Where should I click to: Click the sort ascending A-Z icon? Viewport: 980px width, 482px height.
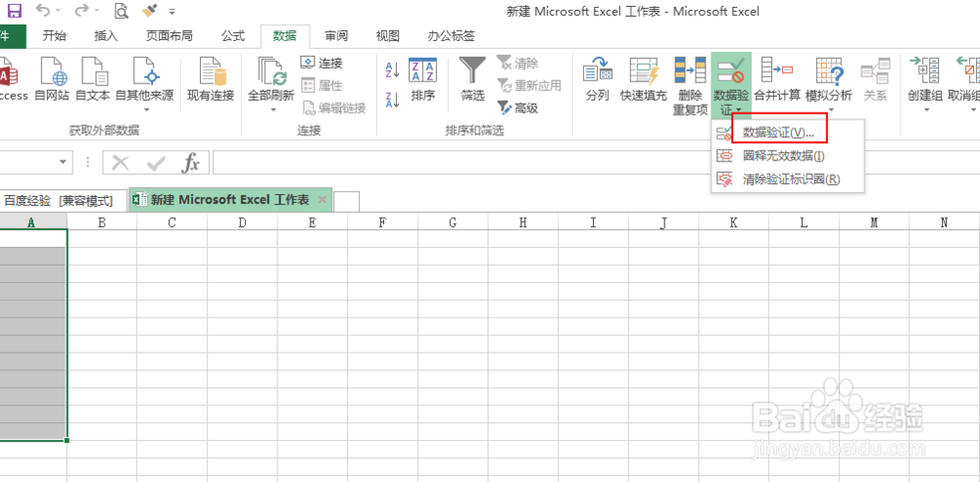393,70
